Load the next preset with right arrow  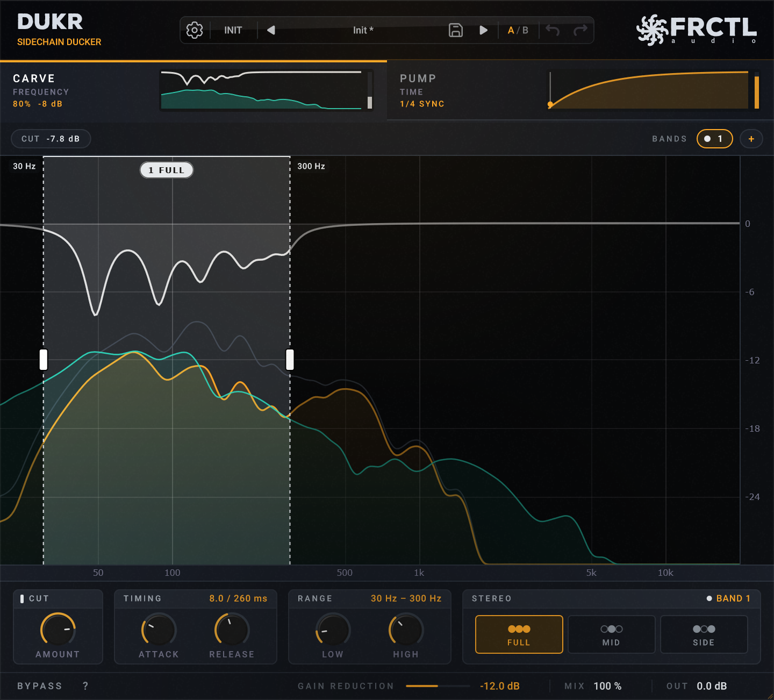pos(483,30)
